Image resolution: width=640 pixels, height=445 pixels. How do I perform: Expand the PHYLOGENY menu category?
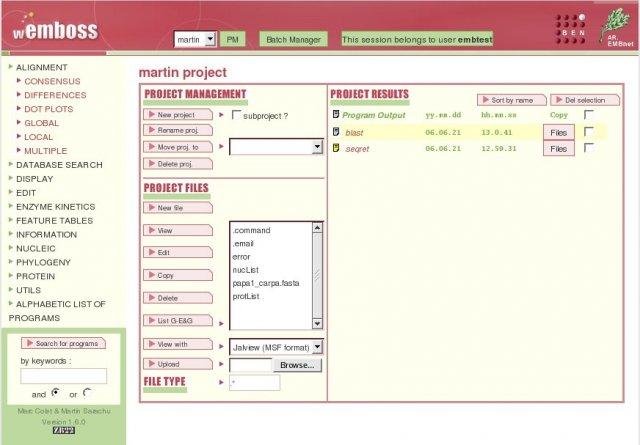(x=43, y=262)
